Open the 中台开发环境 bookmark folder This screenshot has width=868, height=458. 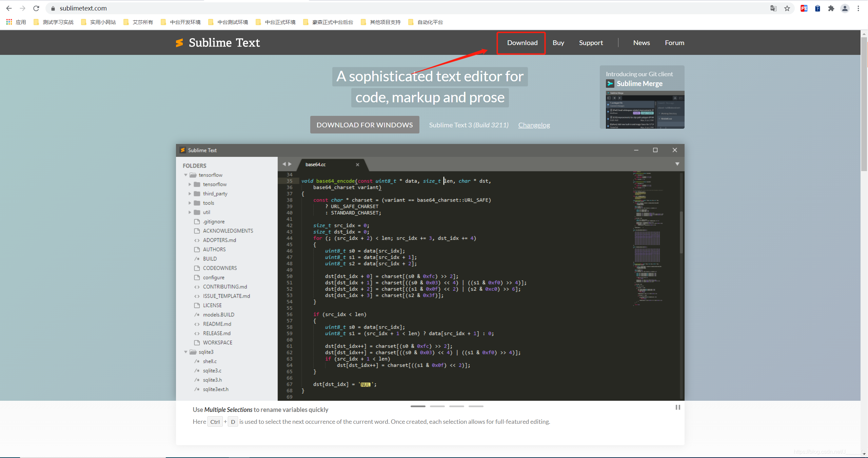click(x=181, y=22)
